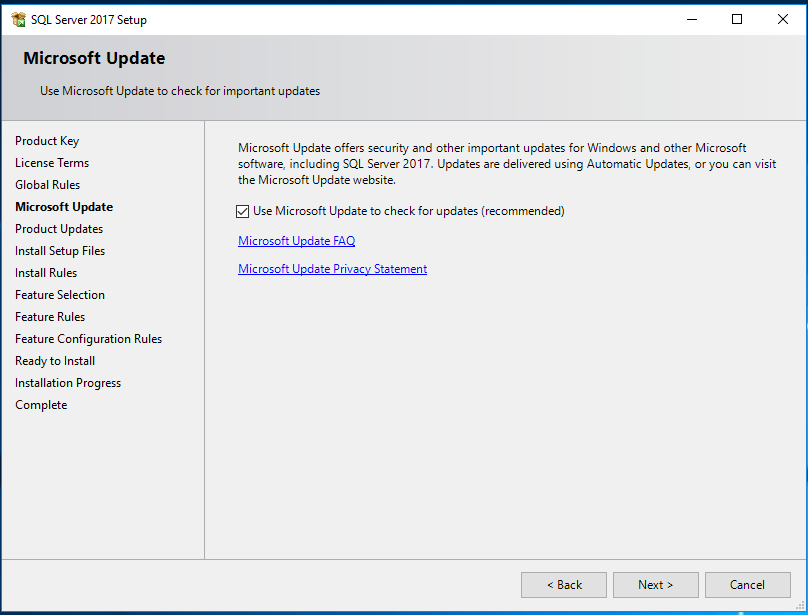Select Install Rules step in sidebar

(46, 273)
